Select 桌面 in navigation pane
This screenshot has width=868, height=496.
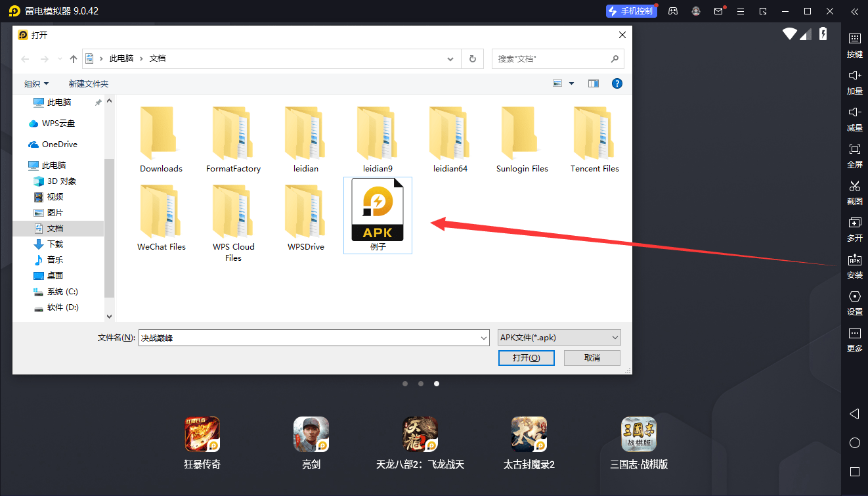pos(49,275)
